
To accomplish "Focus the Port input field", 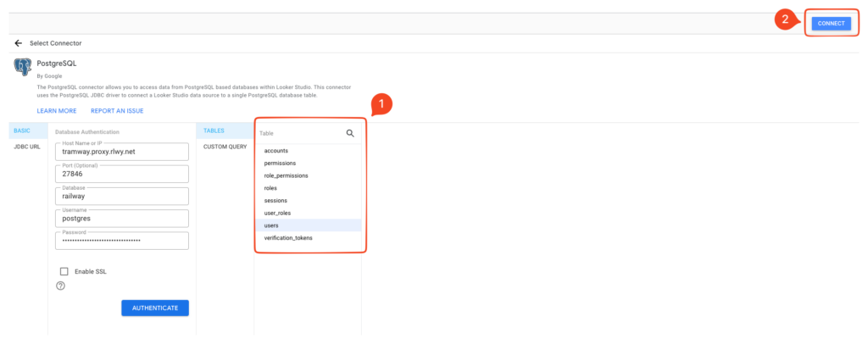I will (120, 174).
